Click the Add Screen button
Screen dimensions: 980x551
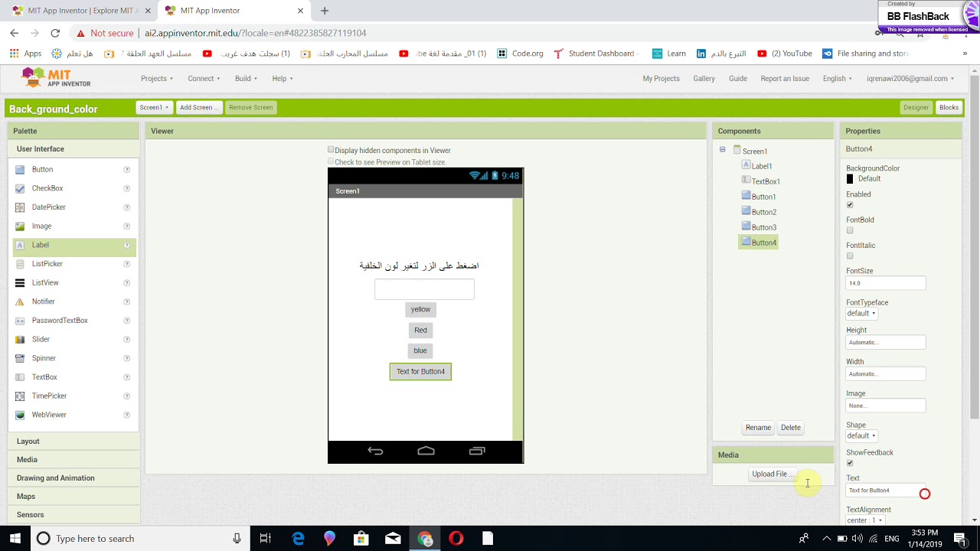pyautogui.click(x=198, y=107)
